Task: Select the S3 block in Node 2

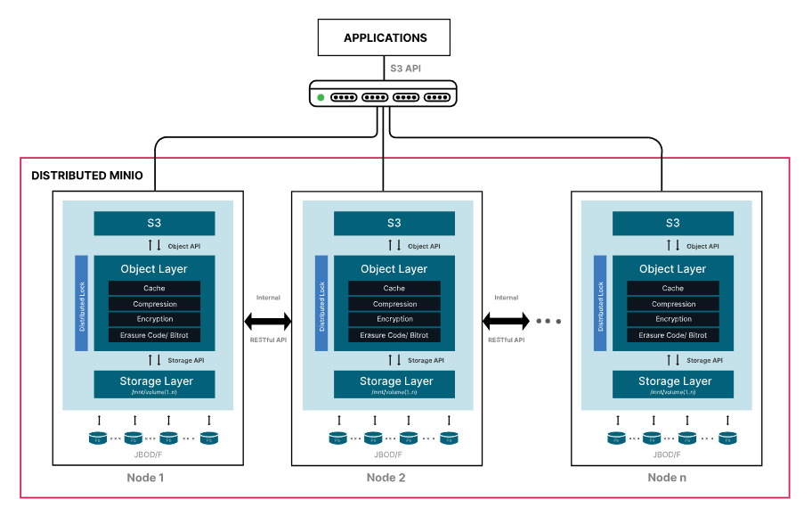Action: (x=394, y=223)
